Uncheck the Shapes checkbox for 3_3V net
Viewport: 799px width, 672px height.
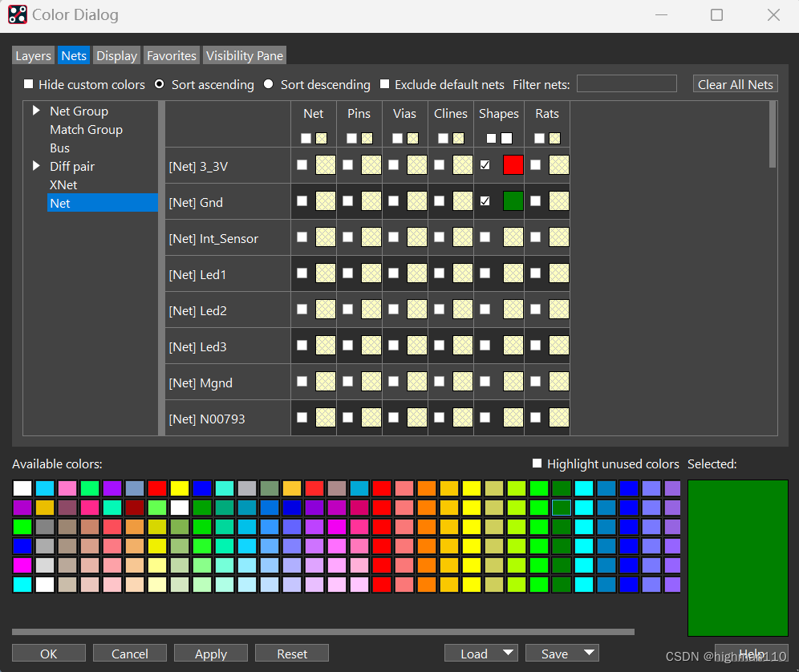coord(485,165)
